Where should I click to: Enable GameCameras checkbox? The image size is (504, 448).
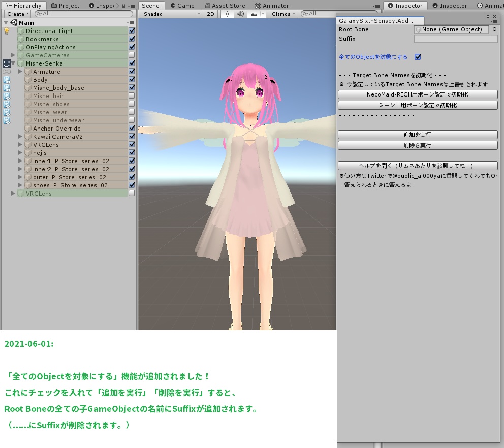pos(132,55)
